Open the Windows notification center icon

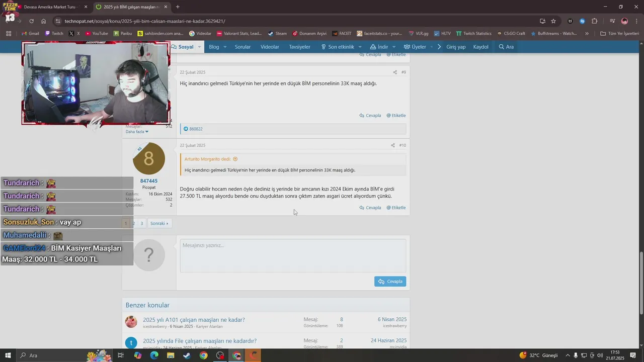point(633,355)
